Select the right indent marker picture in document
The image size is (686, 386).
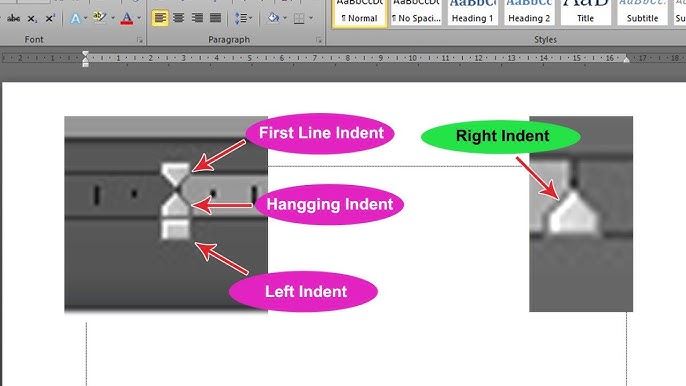pos(581,214)
